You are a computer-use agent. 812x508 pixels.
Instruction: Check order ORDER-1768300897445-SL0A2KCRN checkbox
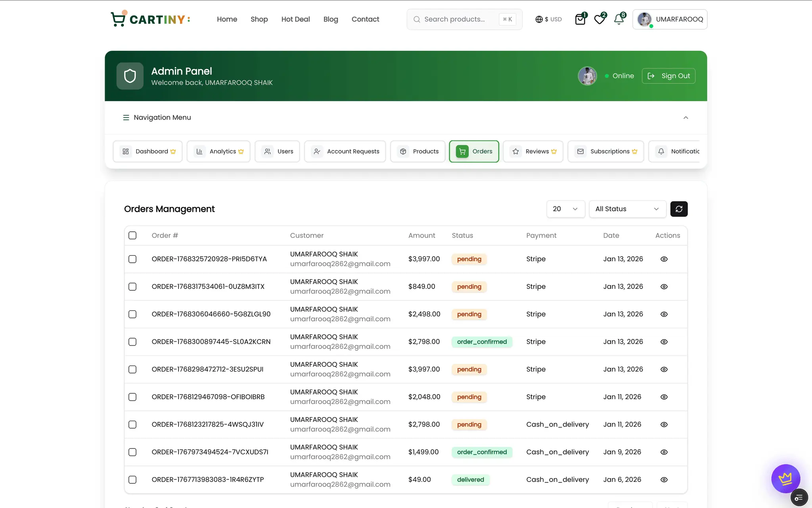132,342
